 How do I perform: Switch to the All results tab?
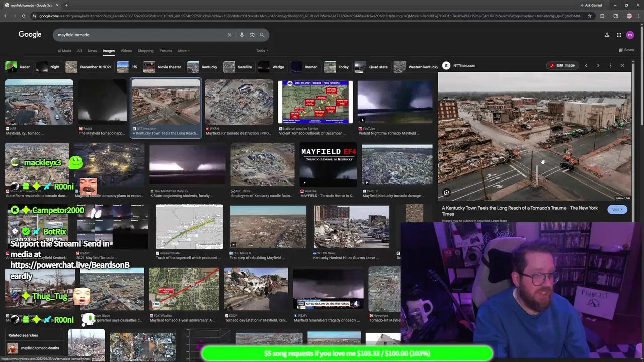(79, 51)
